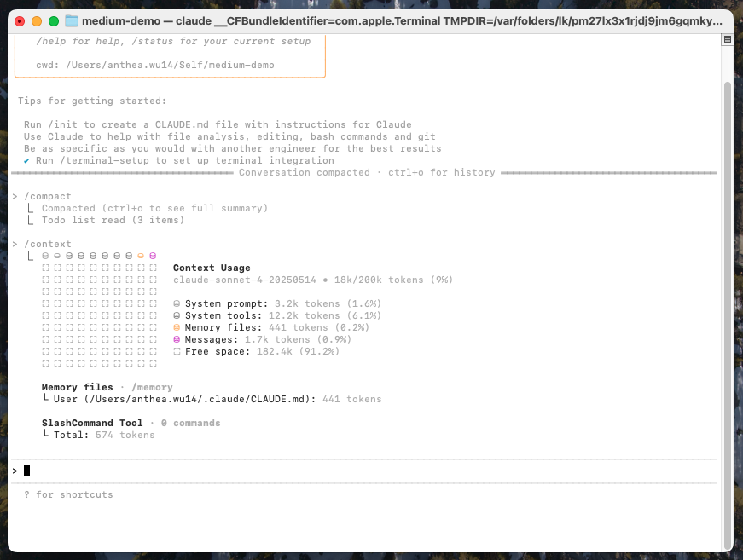Click the "Tips for getting started:" line
Viewport: 743px width, 560px height.
coord(92,101)
